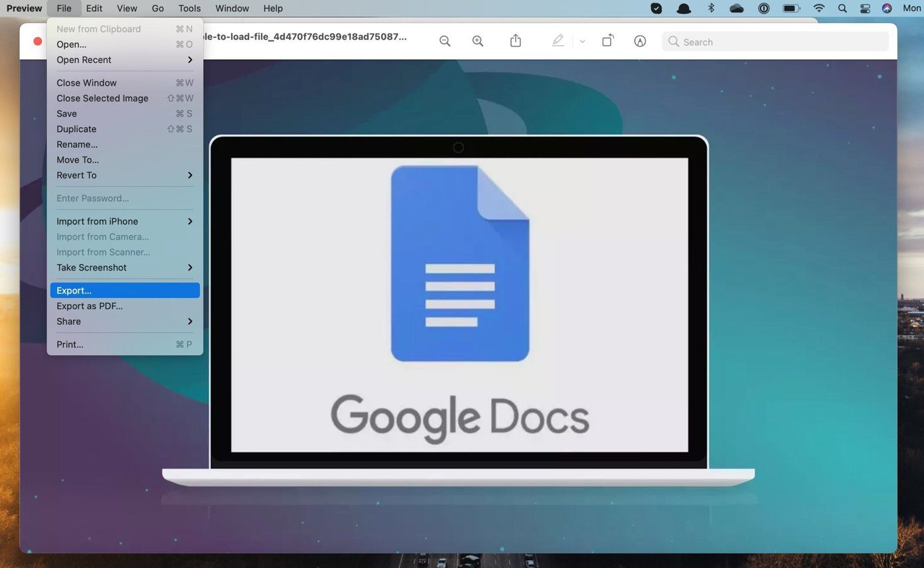
Task: Expand the Take Screenshot submenu
Action: pos(125,267)
